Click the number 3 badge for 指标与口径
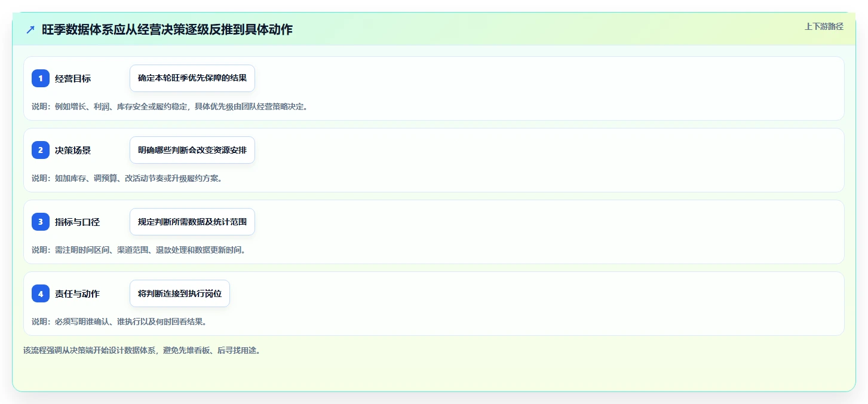The height and width of the screenshot is (404, 868). coord(41,222)
